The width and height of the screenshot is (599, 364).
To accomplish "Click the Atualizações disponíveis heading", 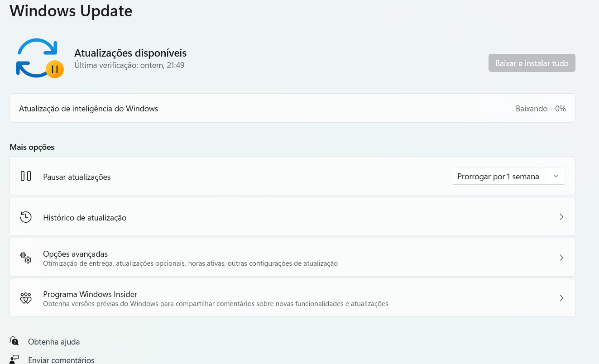I will click(x=130, y=53).
